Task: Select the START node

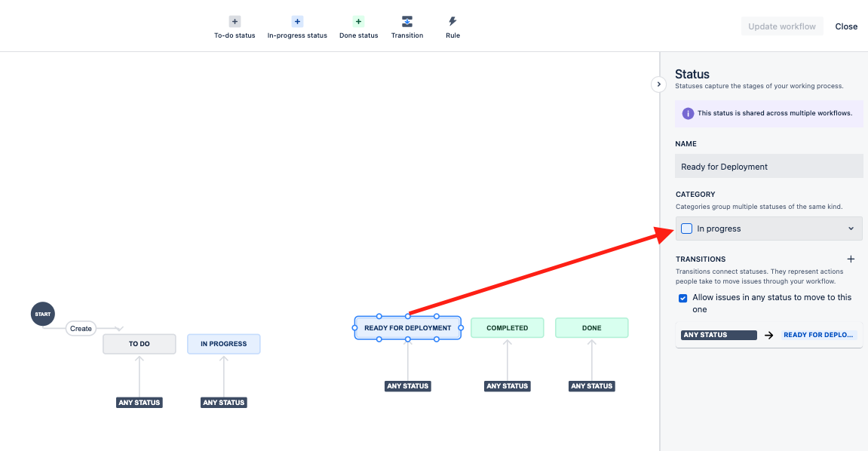Action: coord(42,314)
